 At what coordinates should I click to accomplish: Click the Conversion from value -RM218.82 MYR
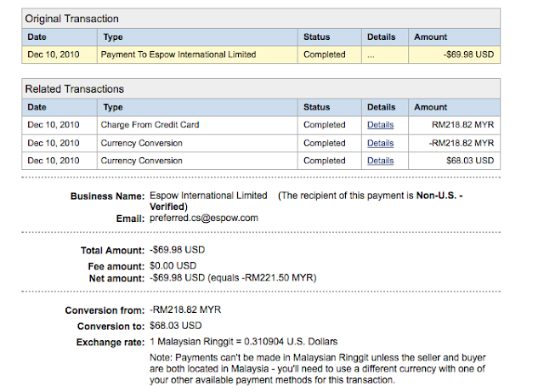[185, 310]
